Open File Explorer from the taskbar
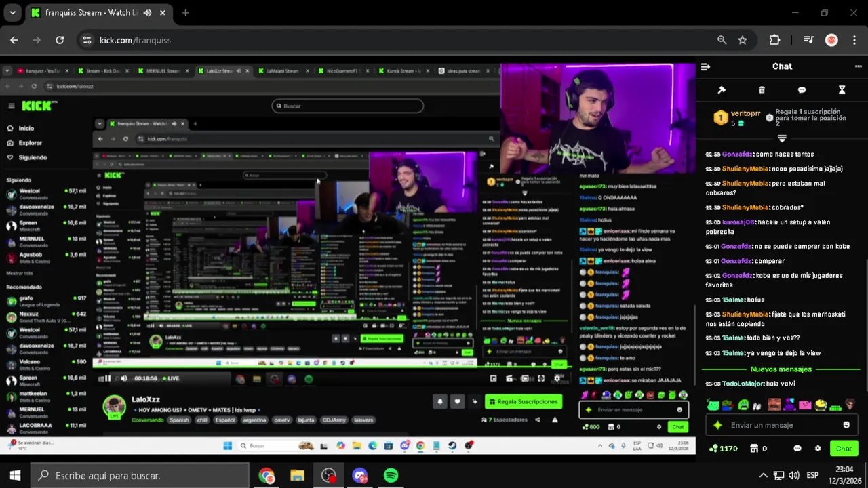 tap(297, 475)
